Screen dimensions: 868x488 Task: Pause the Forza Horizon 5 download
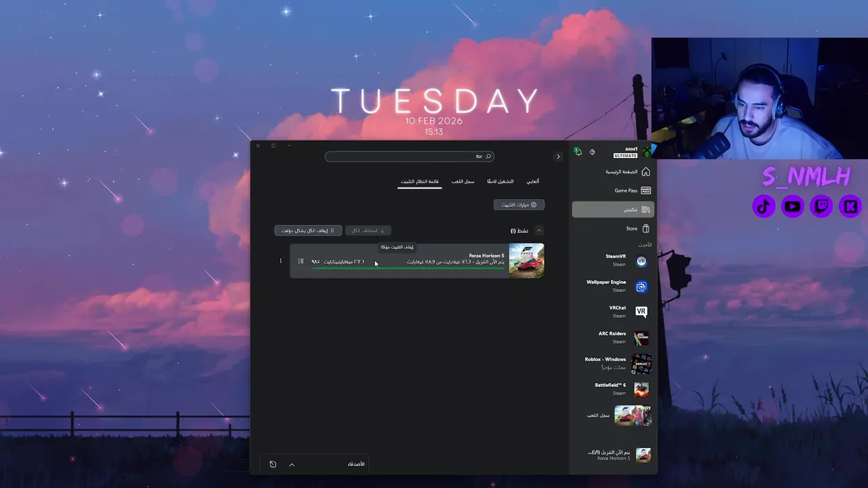coord(300,261)
